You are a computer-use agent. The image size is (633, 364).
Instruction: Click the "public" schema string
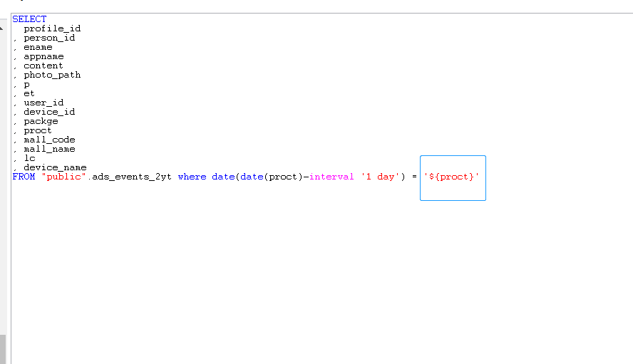tap(63, 177)
